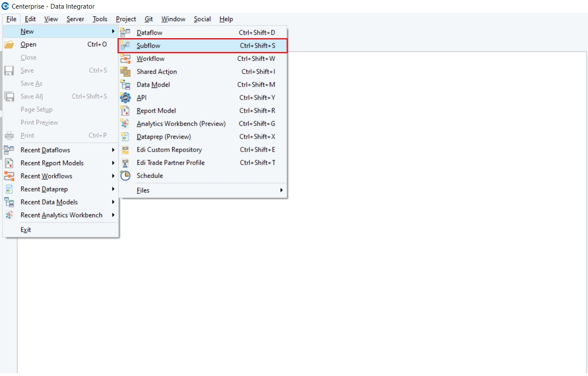Click the Edi Custom Repository icon
588x376 pixels.
tap(125, 149)
